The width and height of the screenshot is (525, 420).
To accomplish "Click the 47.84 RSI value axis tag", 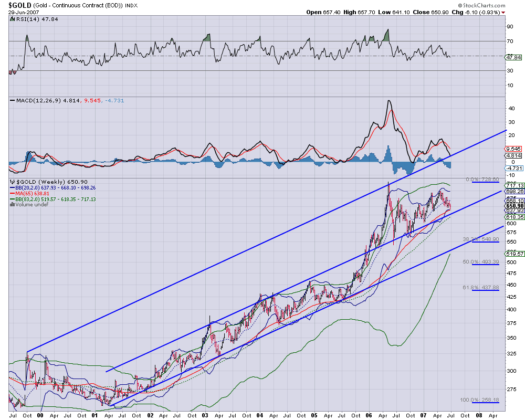I will point(513,57).
